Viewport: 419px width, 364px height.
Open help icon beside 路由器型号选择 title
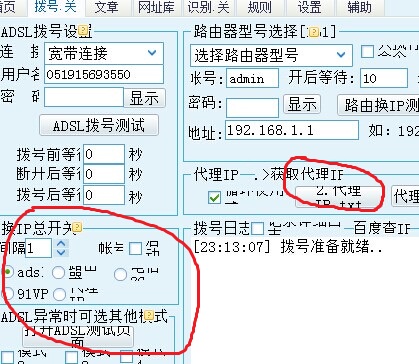(314, 32)
